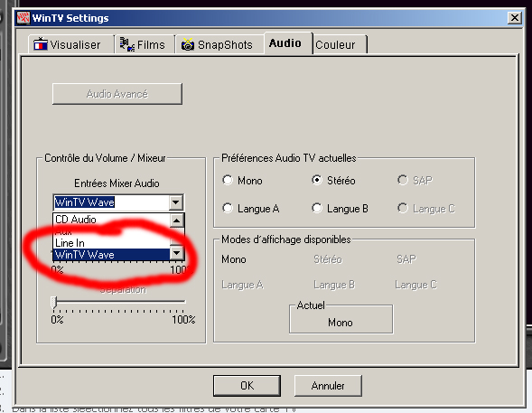
Task: Click the list scroll up arrow
Action: pyautogui.click(x=177, y=221)
